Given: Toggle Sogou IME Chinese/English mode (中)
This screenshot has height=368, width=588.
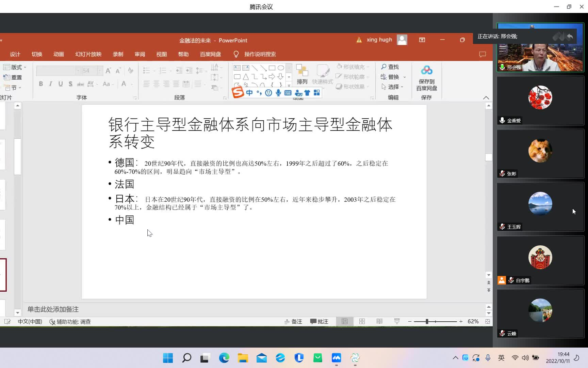Looking at the screenshot, I should click(249, 93).
